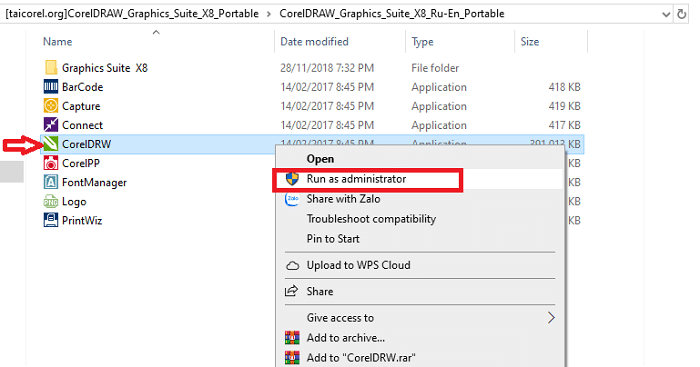Click the BarCode application icon

(x=50, y=87)
